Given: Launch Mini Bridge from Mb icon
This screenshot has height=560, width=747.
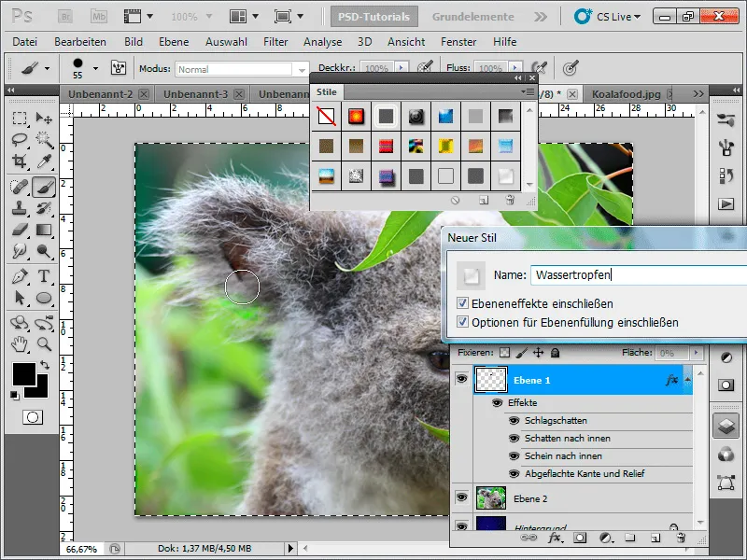Looking at the screenshot, I should [x=99, y=17].
